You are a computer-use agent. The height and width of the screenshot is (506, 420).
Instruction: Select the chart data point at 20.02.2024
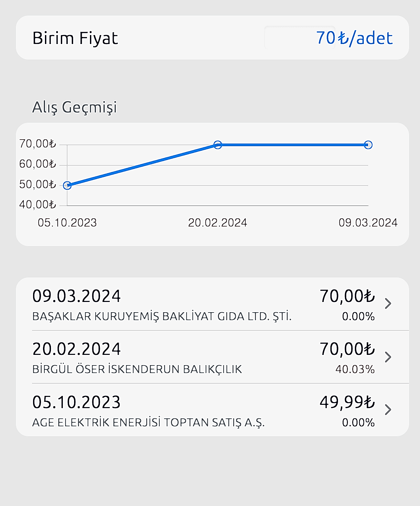[x=218, y=145]
